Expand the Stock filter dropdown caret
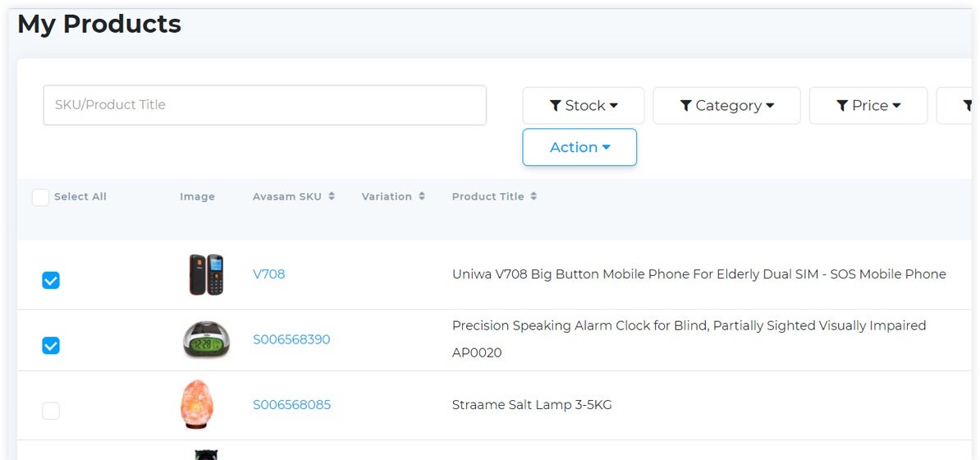The width and height of the screenshot is (980, 460). 614,106
